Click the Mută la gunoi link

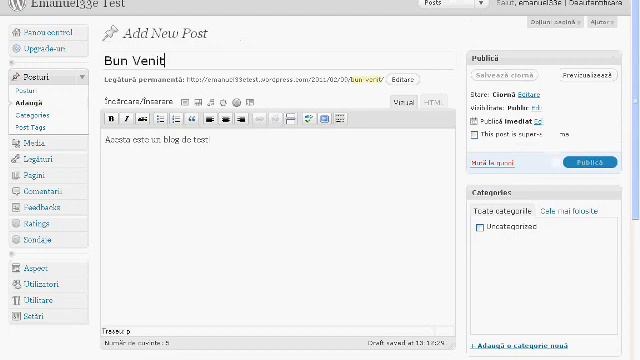pyautogui.click(x=493, y=163)
